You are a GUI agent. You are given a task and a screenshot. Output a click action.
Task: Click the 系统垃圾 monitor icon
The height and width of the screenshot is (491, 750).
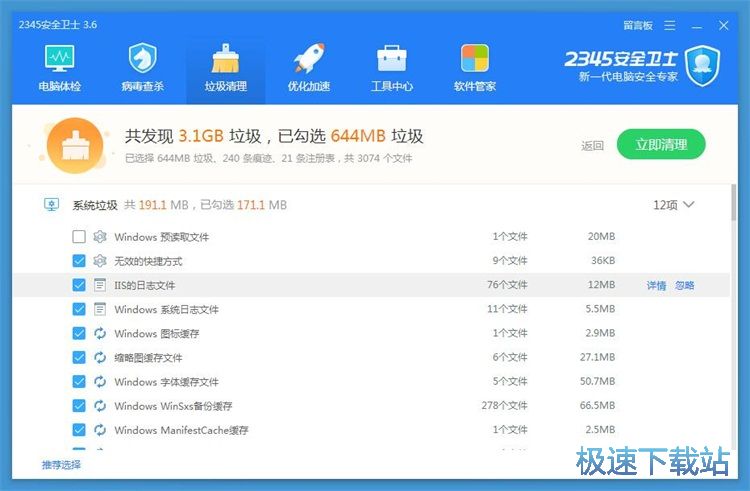(x=51, y=205)
